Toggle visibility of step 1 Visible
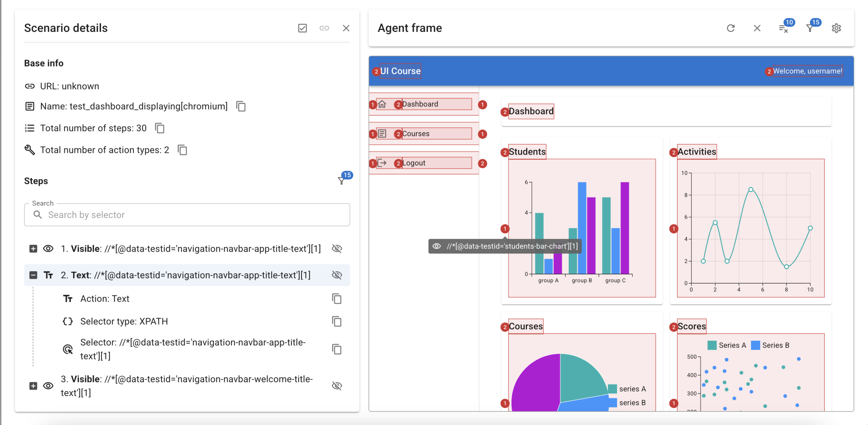The image size is (868, 425). [x=337, y=249]
